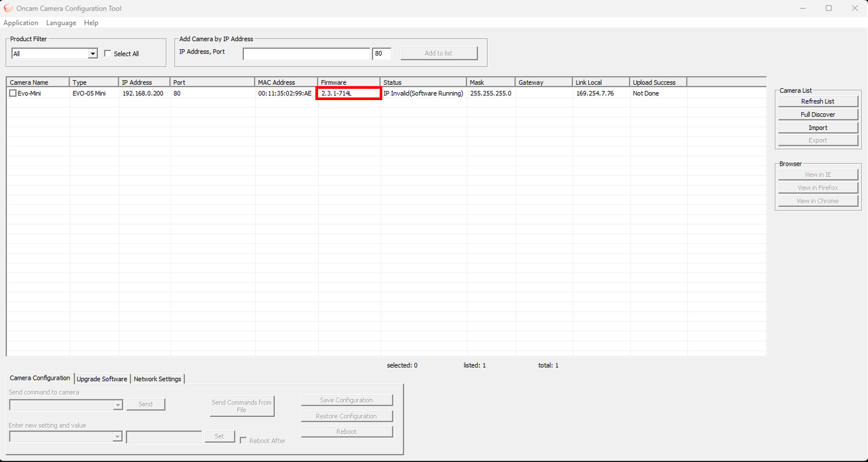Click the Save Configuration button
Image resolution: width=868 pixels, height=462 pixels.
click(347, 400)
